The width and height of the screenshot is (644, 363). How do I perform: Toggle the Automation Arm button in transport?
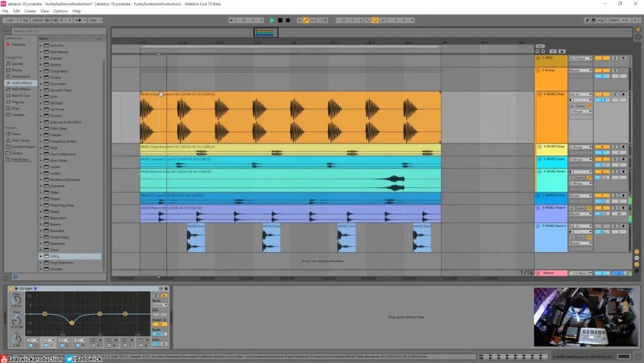[306, 20]
